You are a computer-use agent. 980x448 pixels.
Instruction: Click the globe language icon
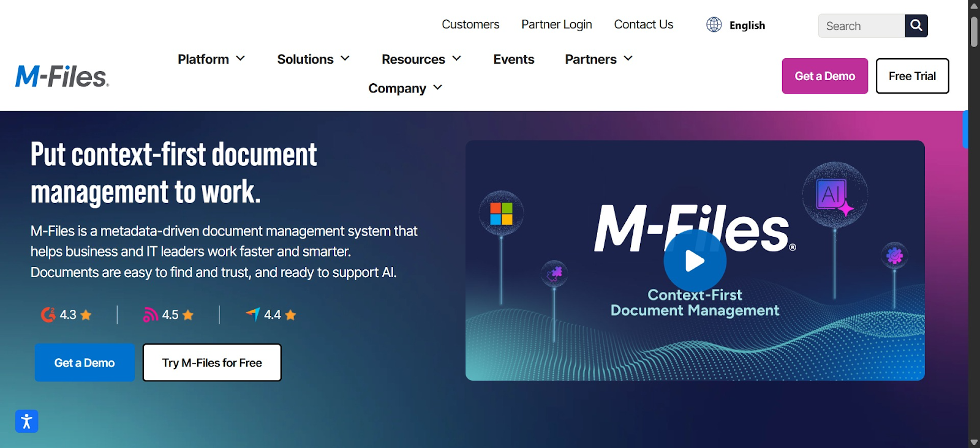[x=714, y=24]
